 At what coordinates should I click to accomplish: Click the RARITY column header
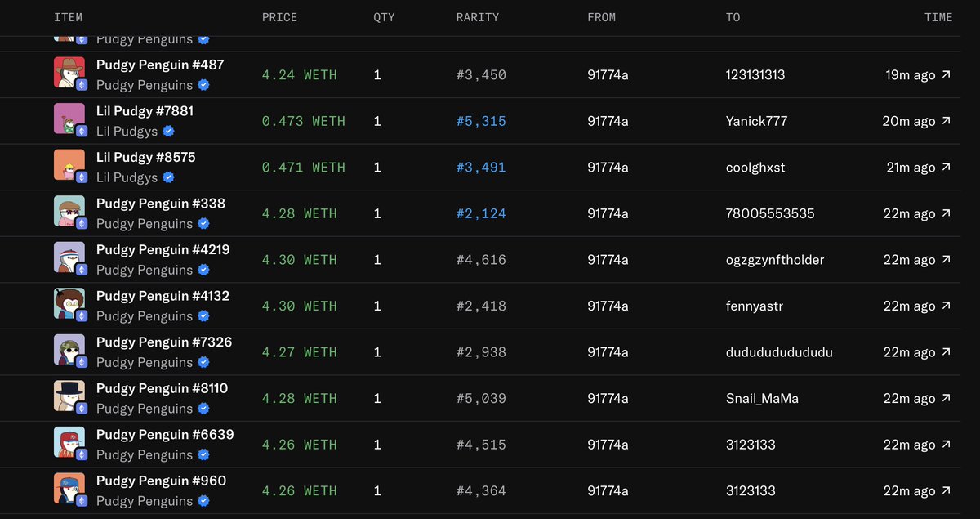tap(478, 17)
